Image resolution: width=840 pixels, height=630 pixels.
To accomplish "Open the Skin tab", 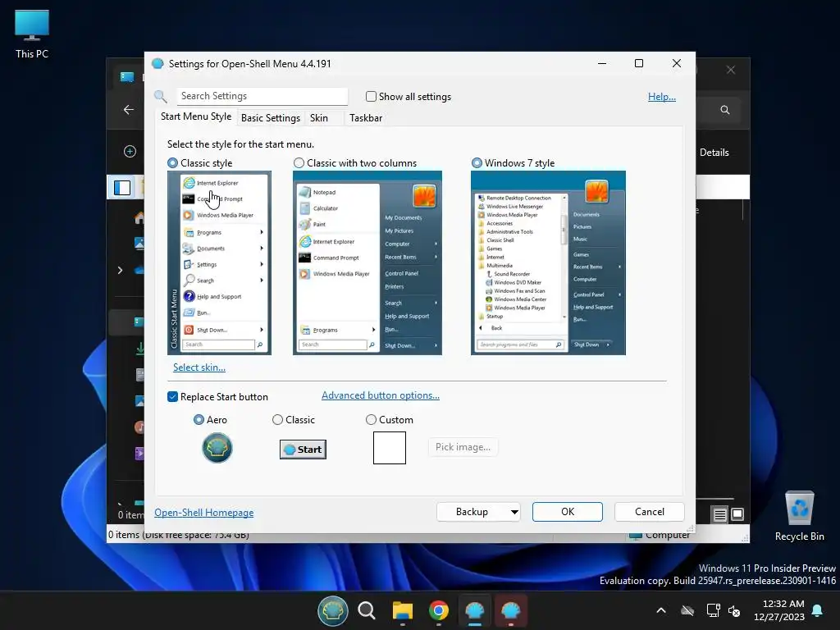I will [x=319, y=118].
